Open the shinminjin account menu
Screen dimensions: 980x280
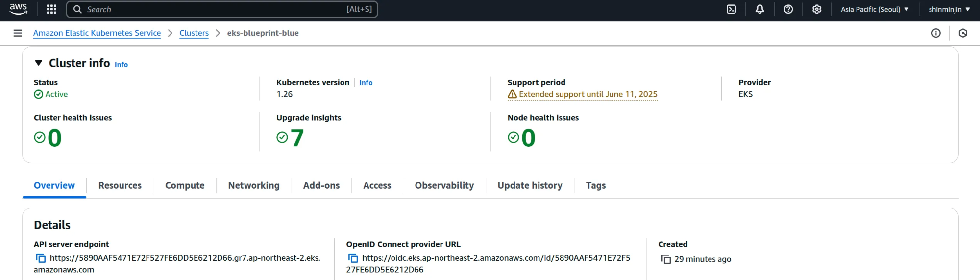point(949,9)
